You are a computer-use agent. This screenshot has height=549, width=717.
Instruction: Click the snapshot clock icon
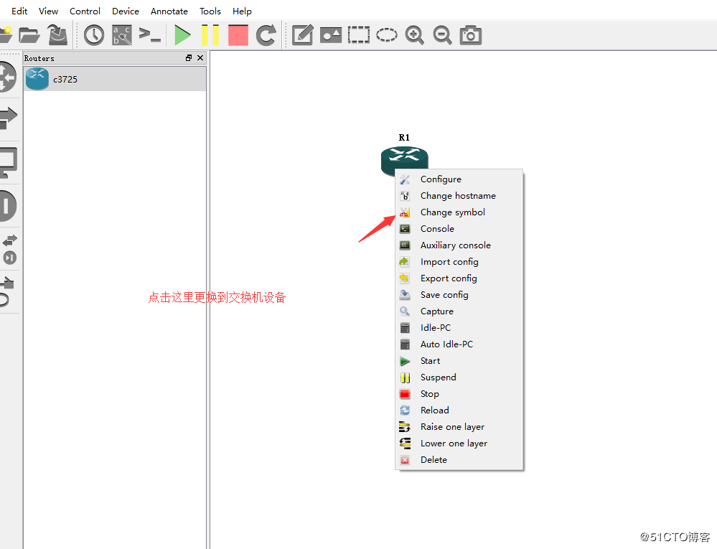94,35
